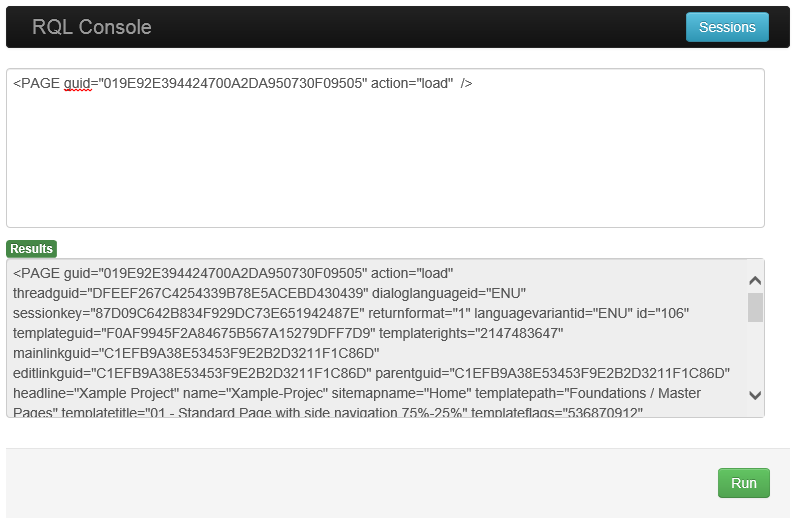Run the RQL query
This screenshot has height=527, width=797.
[744, 483]
